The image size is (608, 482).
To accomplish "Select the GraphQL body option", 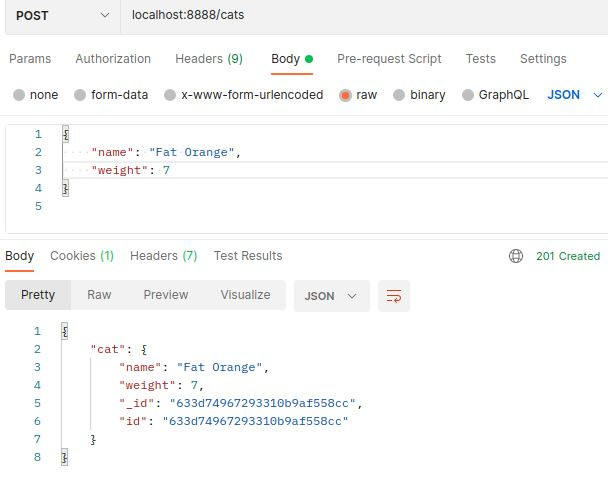I will (x=468, y=95).
